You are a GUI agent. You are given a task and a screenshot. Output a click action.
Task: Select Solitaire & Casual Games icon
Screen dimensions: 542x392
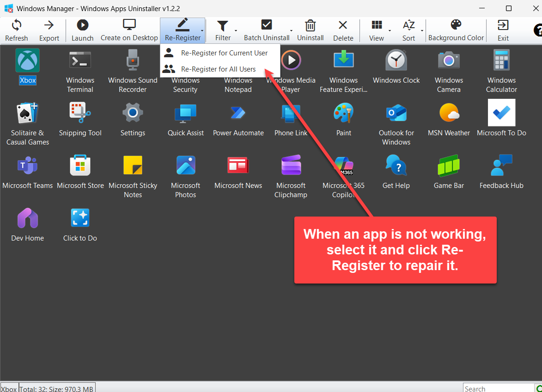28,113
